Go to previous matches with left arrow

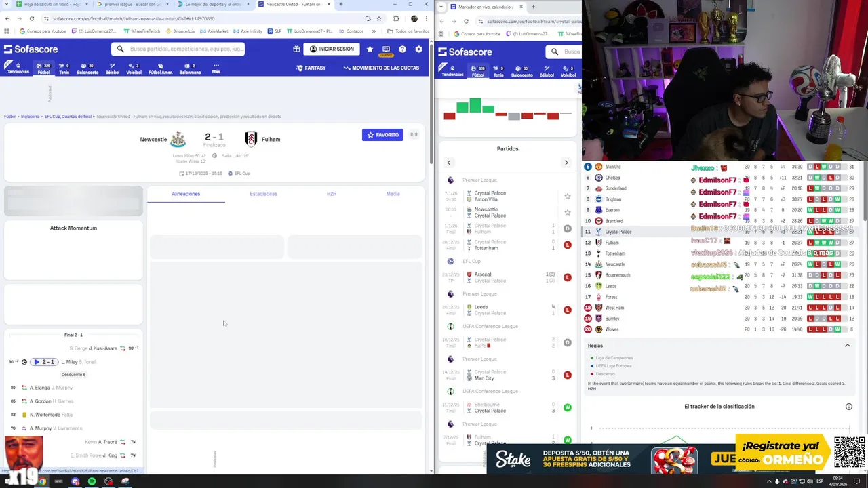tap(448, 163)
